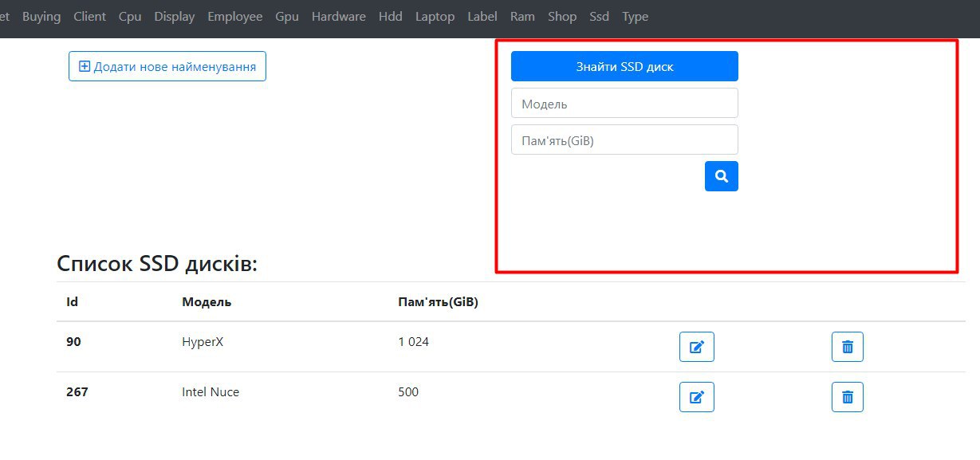Viewport: 980px width, 460px height.
Task: Click the 'Модель' column header in table
Action: (207, 302)
